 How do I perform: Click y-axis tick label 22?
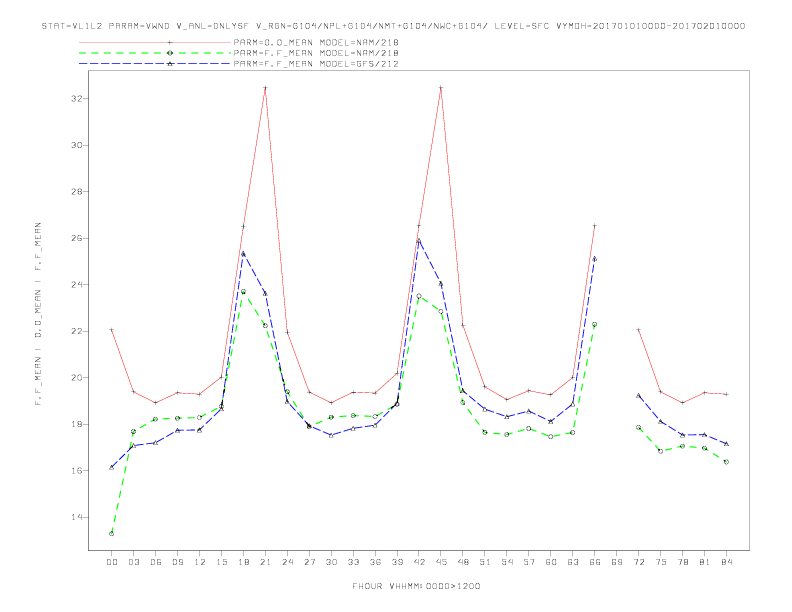[x=76, y=331]
